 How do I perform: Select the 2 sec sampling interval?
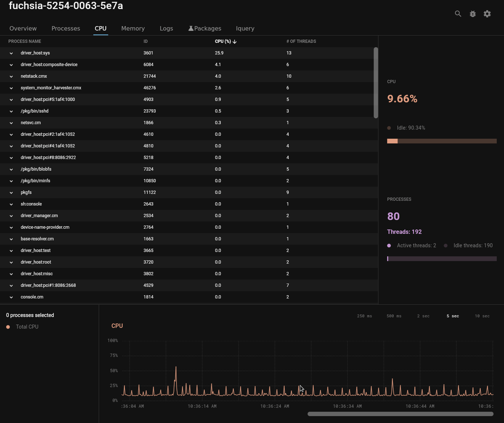[423, 316]
